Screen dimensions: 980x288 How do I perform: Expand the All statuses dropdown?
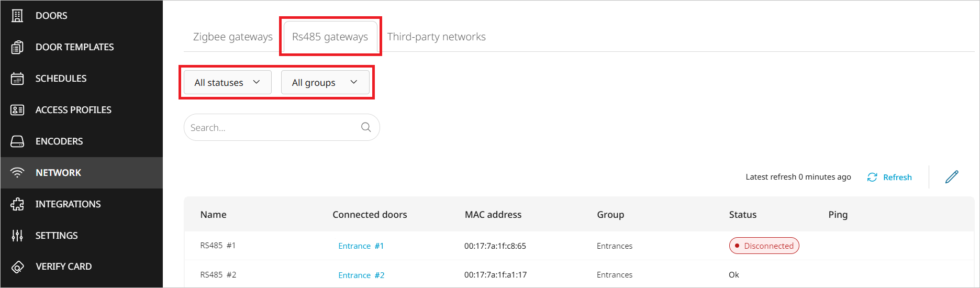pos(227,82)
